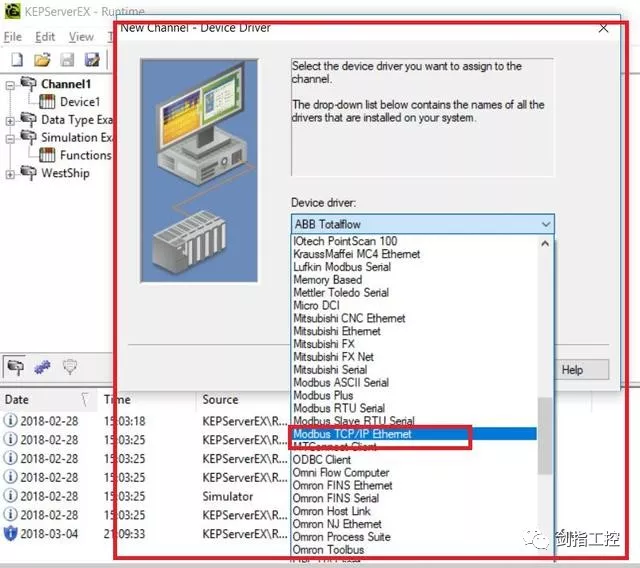Collapse the Channel1 tree node
The image size is (640, 568).
[x=11, y=85]
